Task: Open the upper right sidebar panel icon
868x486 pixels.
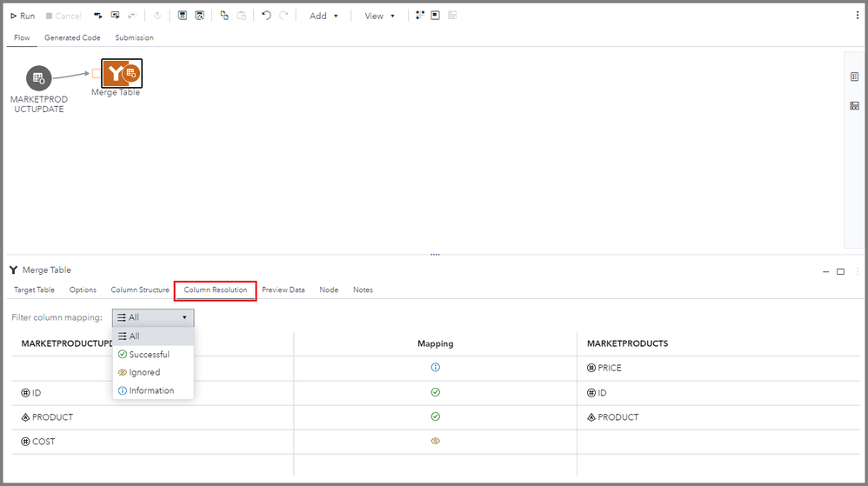Action: (854, 77)
